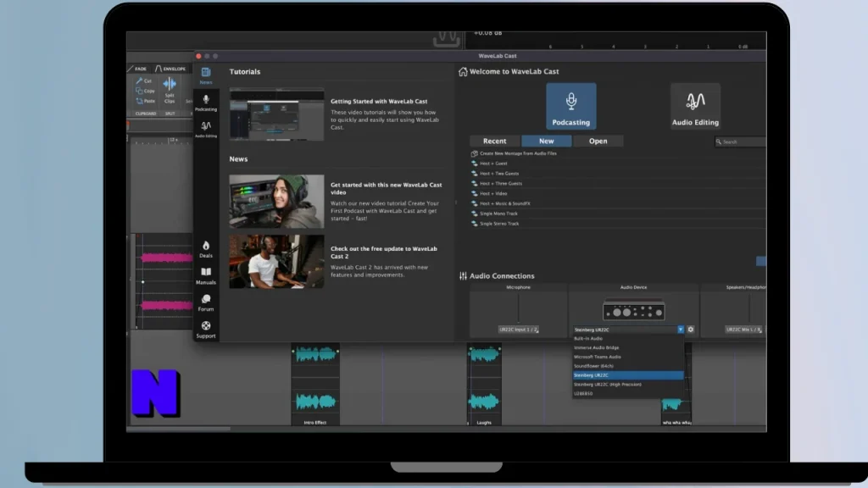Choose the Host + Guest template
The image size is (868, 488).
(x=493, y=164)
